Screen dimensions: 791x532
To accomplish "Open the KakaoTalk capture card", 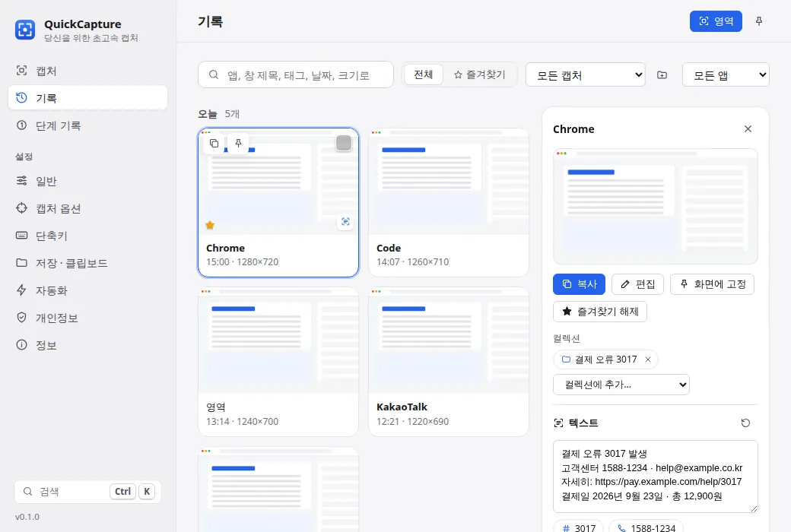I will click(449, 362).
